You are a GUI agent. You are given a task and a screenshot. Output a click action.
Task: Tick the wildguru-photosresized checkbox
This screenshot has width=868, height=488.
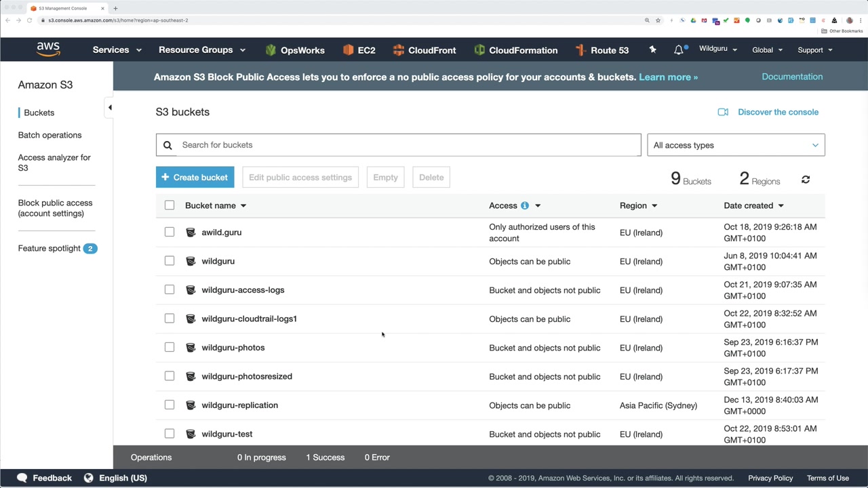[170, 376]
